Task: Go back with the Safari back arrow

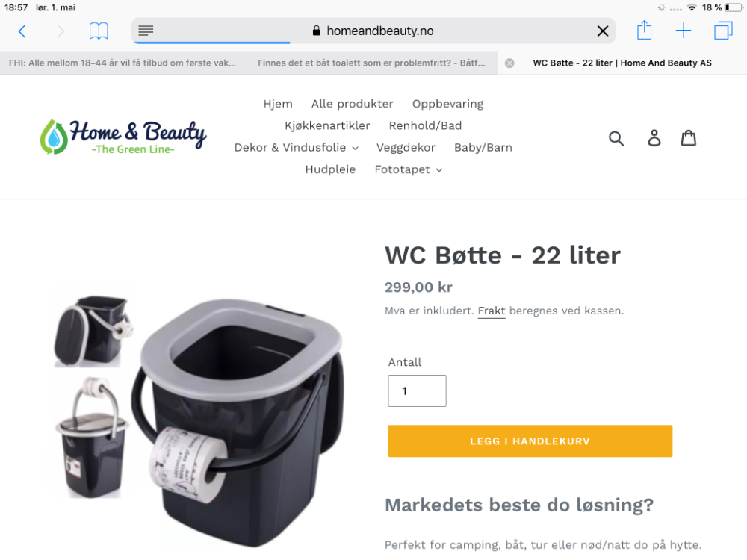Action: click(x=22, y=31)
